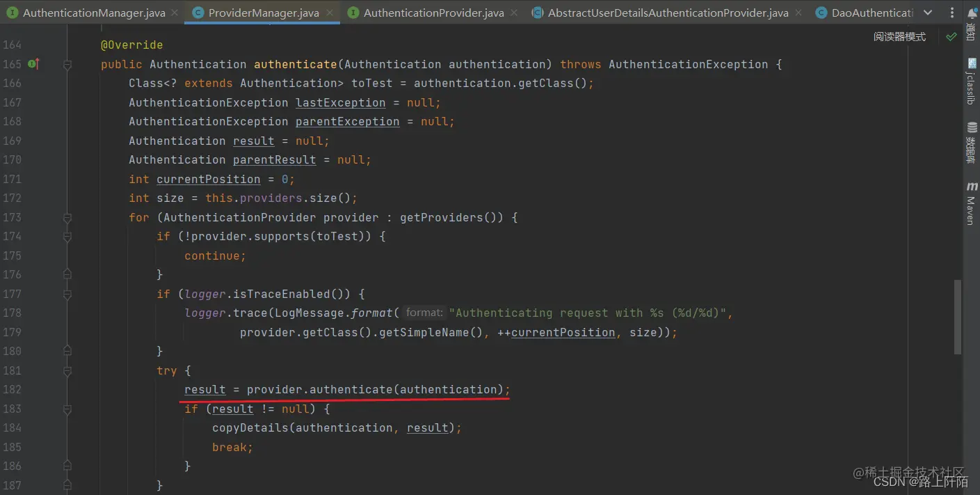
Task: Click getSimpleName() on line 179
Action: click(431, 332)
